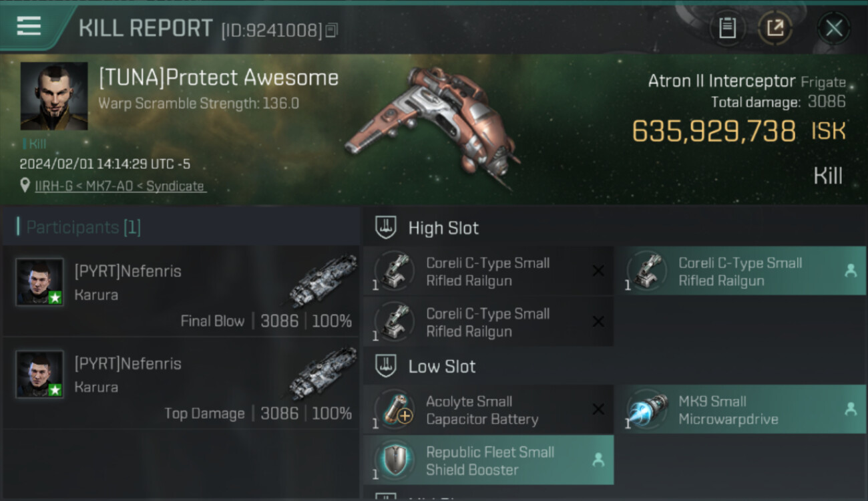Click the Karura ship image for Final Blow
The width and height of the screenshot is (868, 501).
[x=323, y=281]
